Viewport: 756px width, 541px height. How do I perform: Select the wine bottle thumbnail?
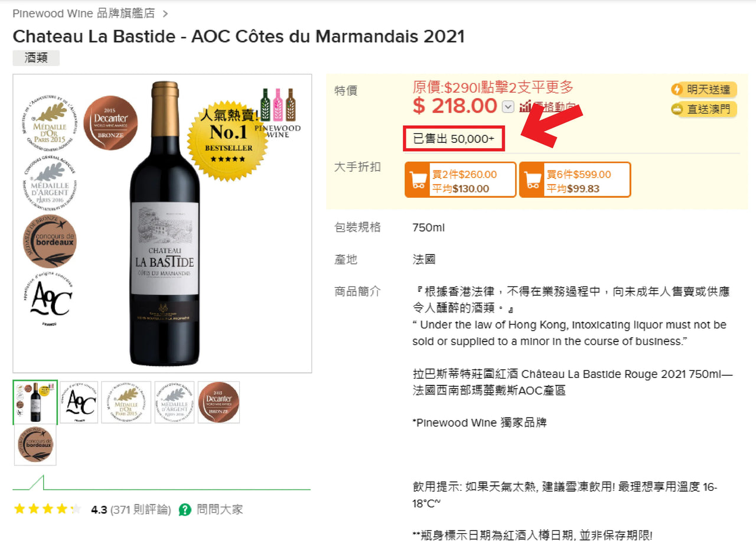pos(35,402)
